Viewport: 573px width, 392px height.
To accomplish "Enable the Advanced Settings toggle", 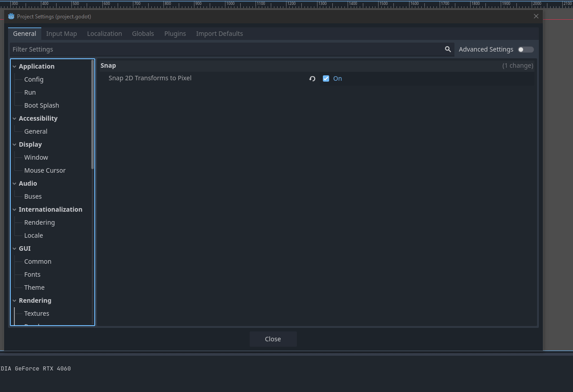I will (525, 49).
